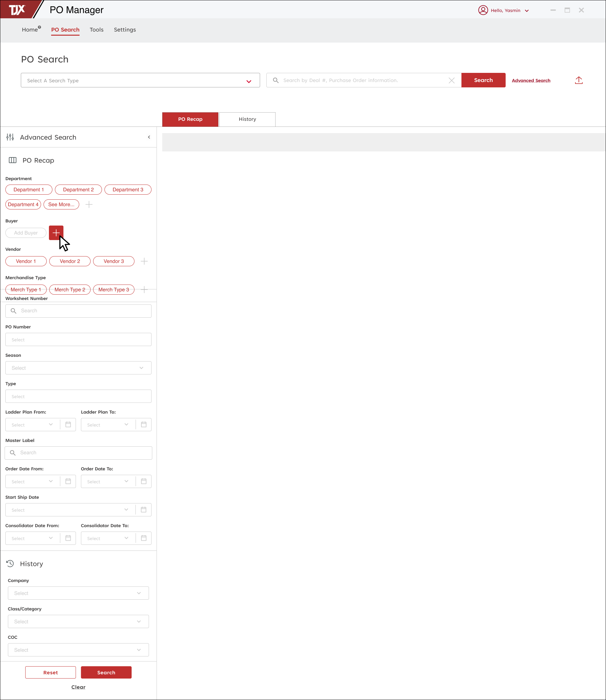Click the PO Recap columns icon
Screen dimensions: 606x700
[13, 160]
